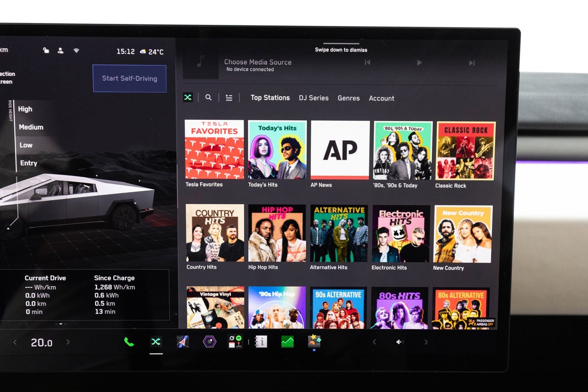Tap the speaker volume icon
Image resolution: width=588 pixels, height=392 pixels.
(400, 342)
